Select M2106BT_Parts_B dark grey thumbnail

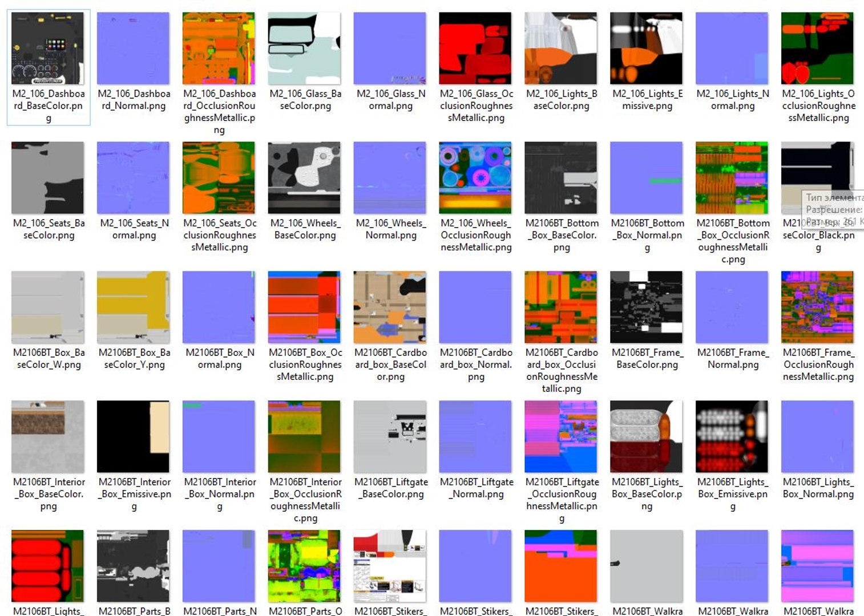(134, 566)
